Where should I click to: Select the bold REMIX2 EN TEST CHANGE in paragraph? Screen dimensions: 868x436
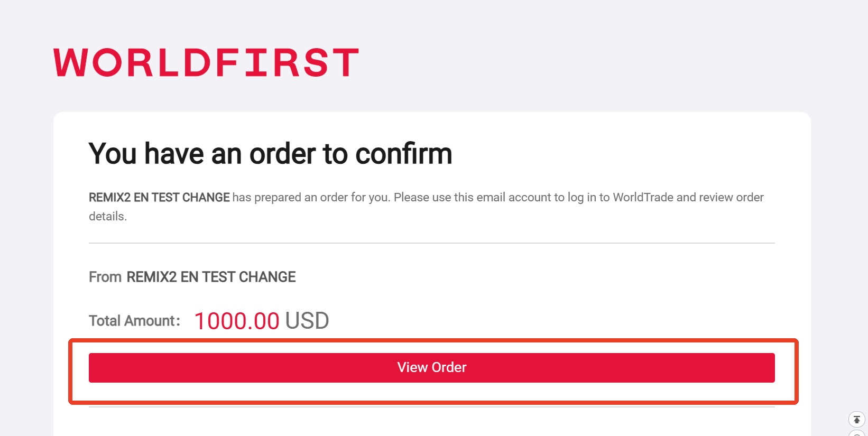pos(159,198)
